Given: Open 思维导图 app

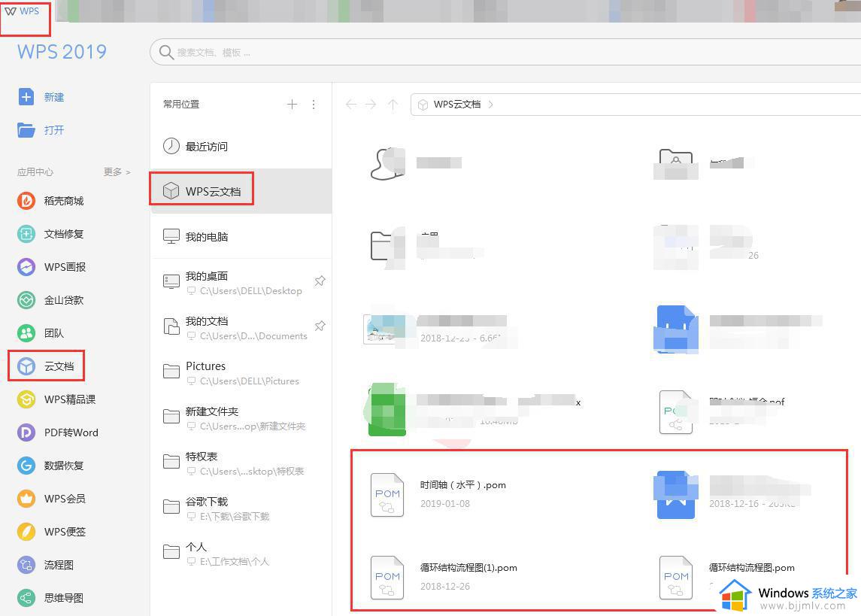Looking at the screenshot, I should (x=50, y=598).
